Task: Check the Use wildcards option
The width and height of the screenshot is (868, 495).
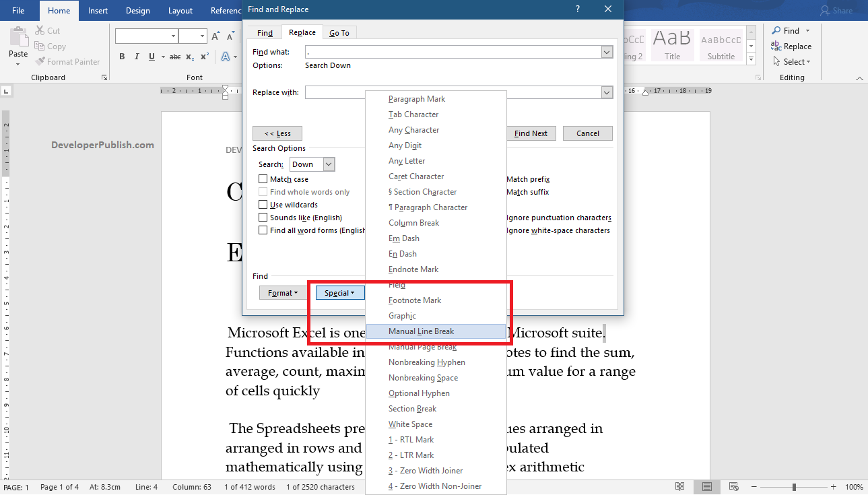Action: click(x=263, y=204)
